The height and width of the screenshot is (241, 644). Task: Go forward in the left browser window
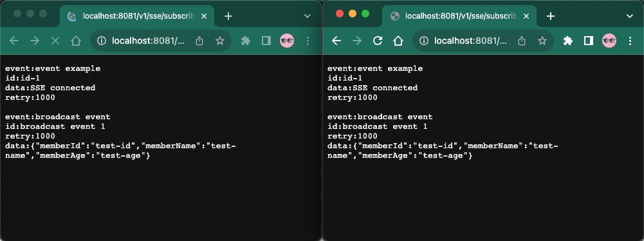[35, 41]
